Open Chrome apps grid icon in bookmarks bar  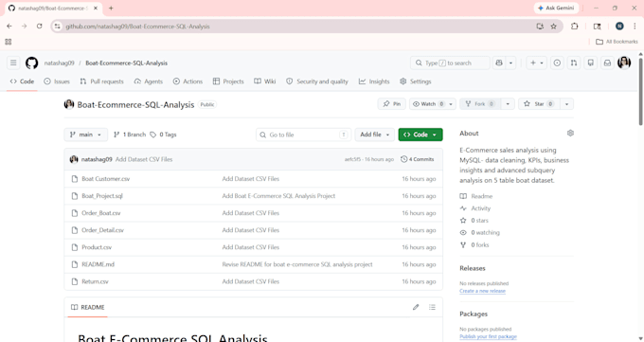pyautogui.click(x=9, y=42)
